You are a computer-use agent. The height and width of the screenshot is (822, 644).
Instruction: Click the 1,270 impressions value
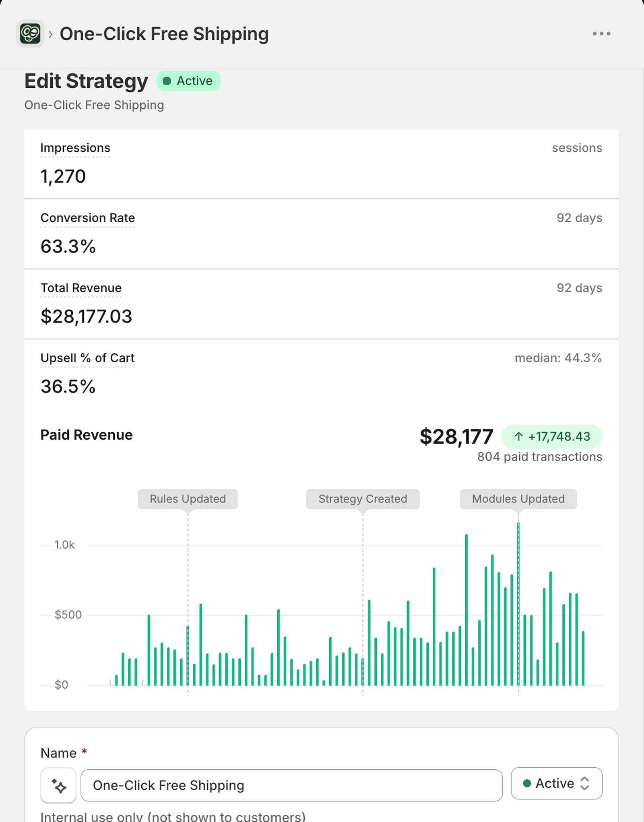[x=63, y=176]
